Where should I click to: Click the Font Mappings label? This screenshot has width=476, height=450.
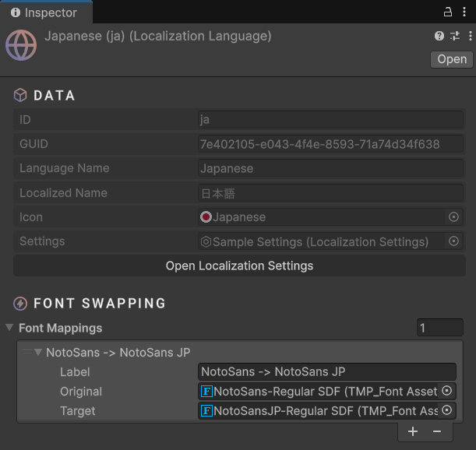coord(61,328)
